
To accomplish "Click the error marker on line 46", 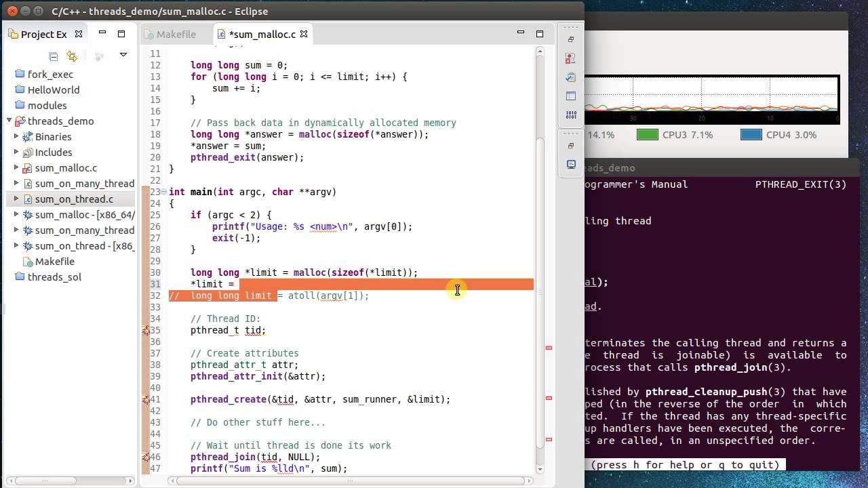I will pyautogui.click(x=146, y=457).
